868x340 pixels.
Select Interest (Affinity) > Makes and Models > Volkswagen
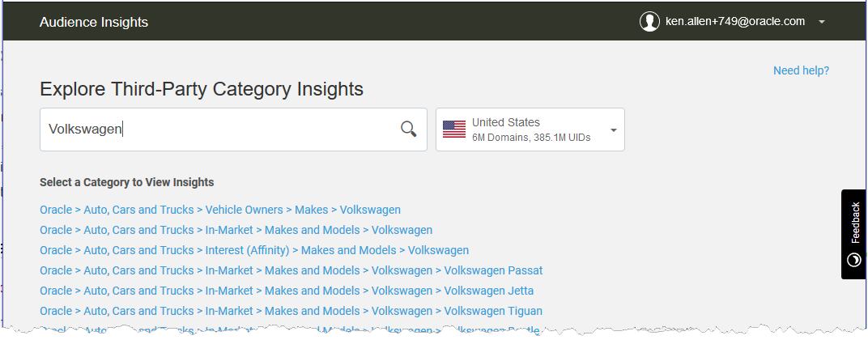(x=254, y=250)
